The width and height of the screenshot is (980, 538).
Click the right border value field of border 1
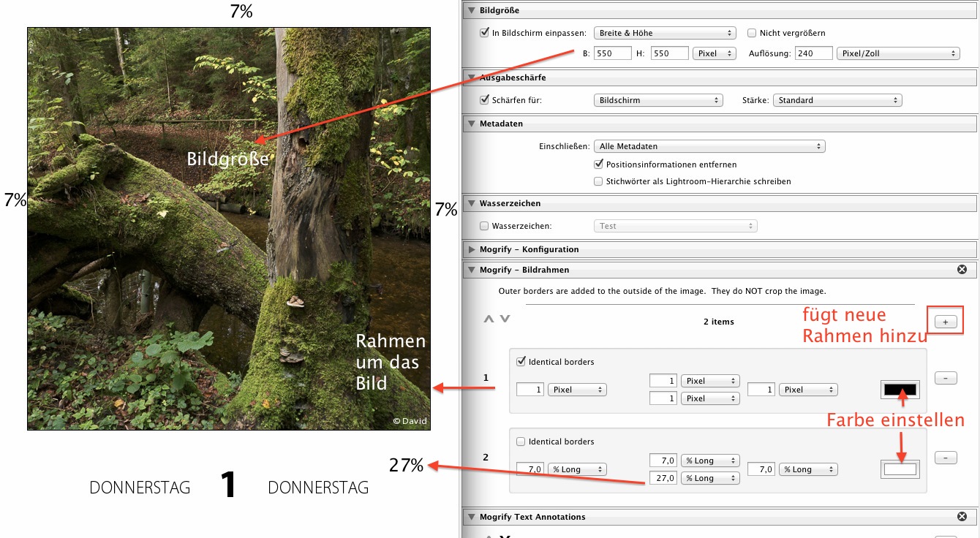coord(761,390)
